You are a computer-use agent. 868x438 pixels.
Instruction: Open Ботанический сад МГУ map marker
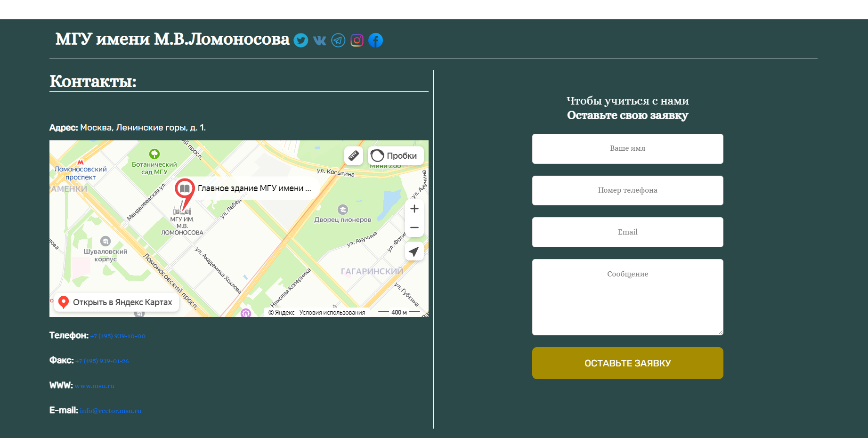pyautogui.click(x=154, y=154)
